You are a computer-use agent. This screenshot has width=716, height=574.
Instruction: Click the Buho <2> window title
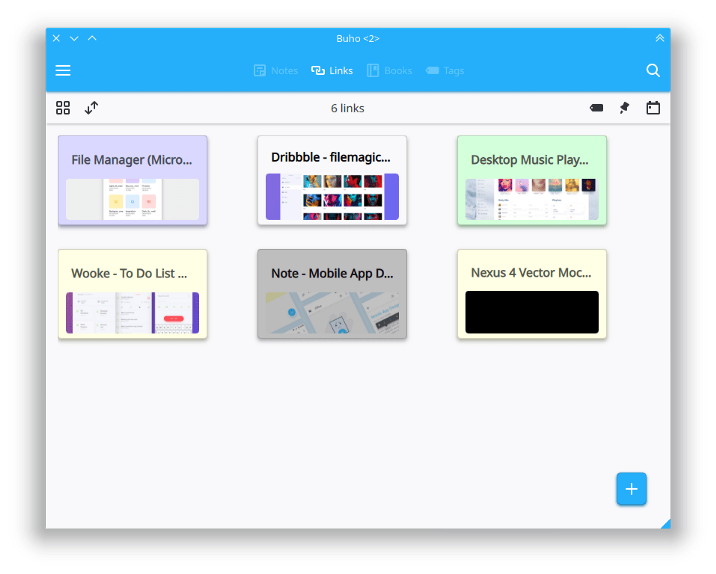pos(358,39)
